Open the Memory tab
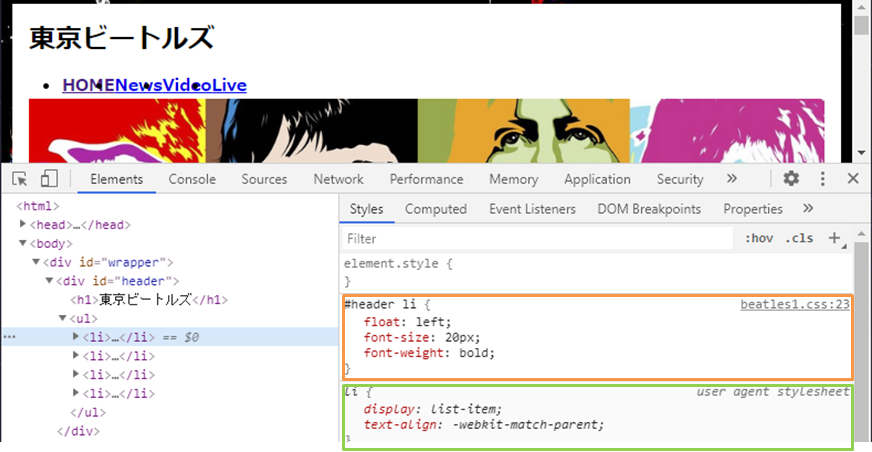Screen dimensions: 872x452 513,179
